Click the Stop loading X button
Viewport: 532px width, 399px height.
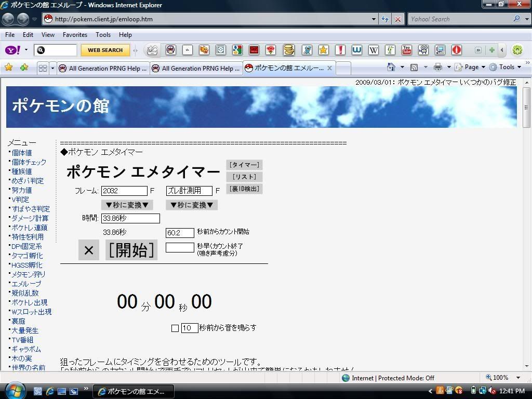point(398,19)
